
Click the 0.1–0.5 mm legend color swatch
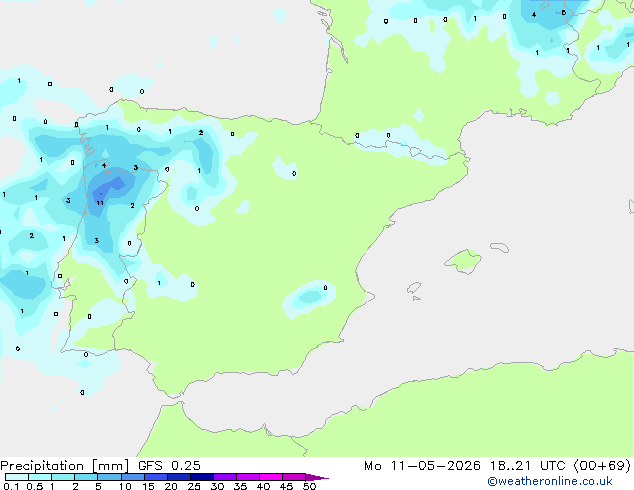tap(17, 477)
